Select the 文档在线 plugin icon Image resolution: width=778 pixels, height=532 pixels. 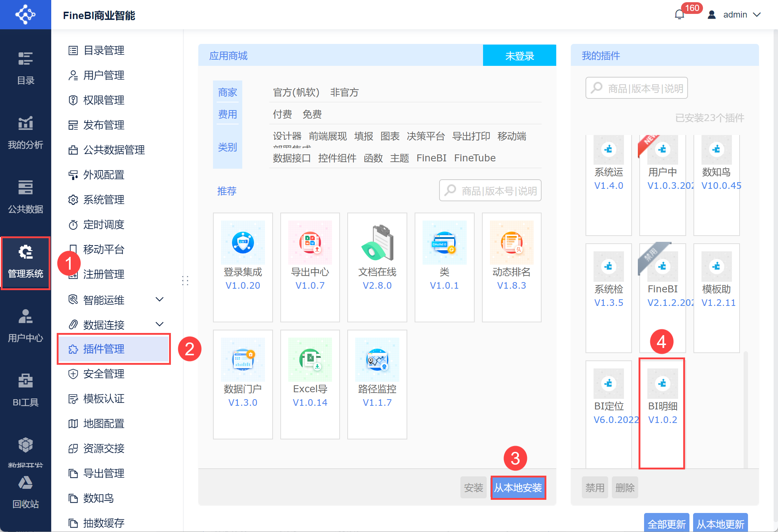pyautogui.click(x=377, y=243)
